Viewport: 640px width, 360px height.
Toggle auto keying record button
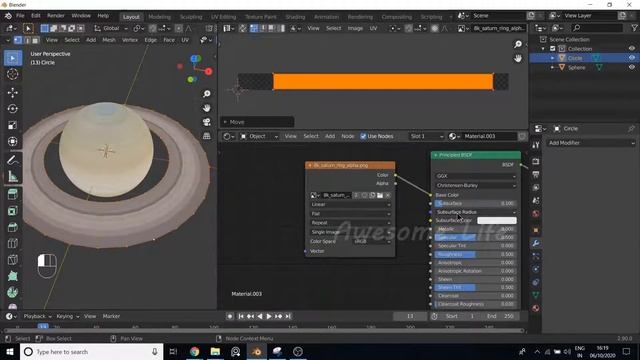point(230,316)
